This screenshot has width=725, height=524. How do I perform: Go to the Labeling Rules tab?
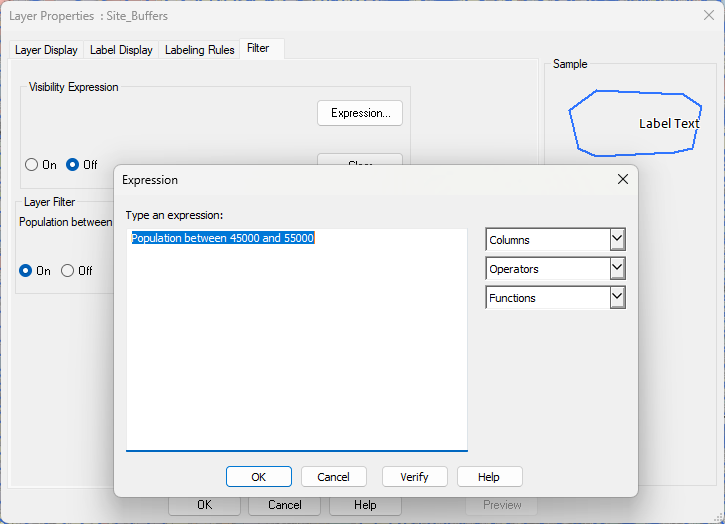tap(199, 50)
